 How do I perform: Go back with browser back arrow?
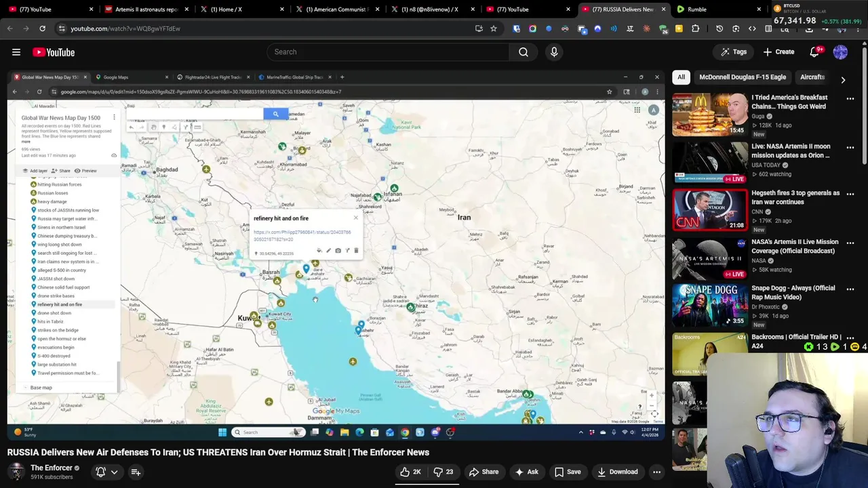tap(10, 28)
